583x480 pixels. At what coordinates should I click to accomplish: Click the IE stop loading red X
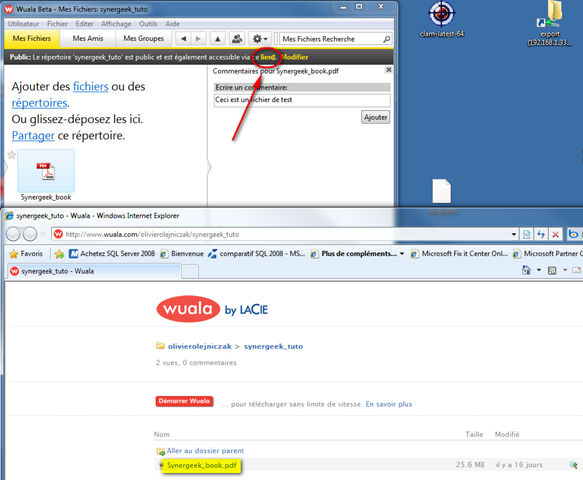[x=555, y=234]
